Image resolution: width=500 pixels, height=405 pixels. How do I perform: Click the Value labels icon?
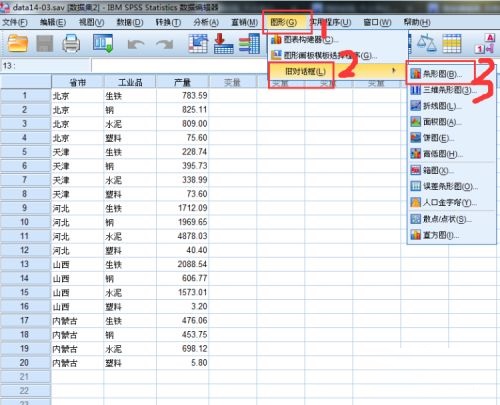pos(485,43)
